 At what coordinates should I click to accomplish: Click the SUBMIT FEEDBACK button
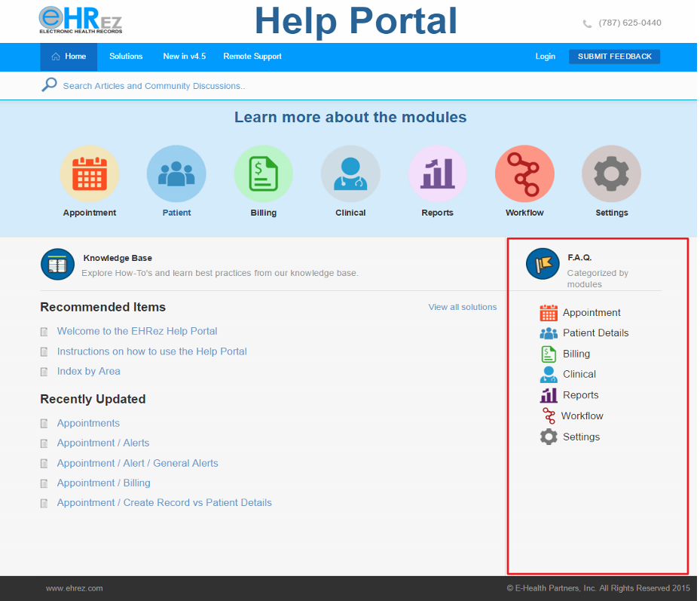[x=614, y=57]
